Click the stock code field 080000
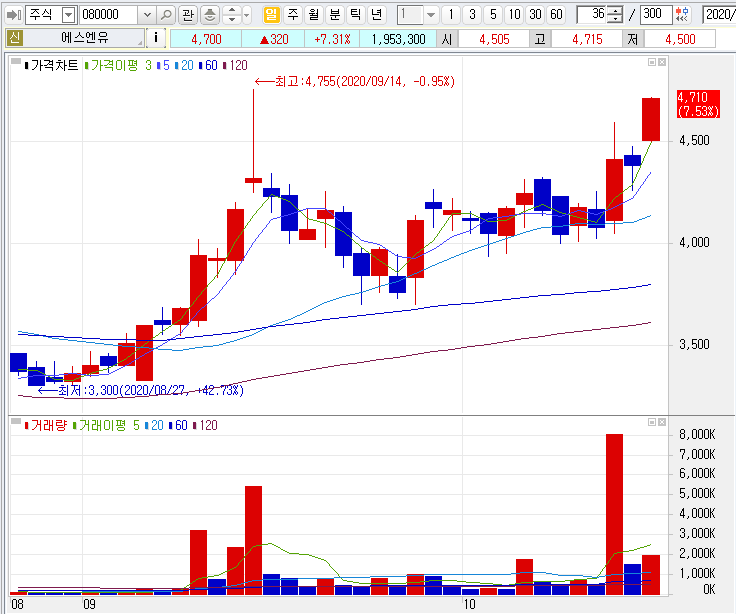Viewport: 736px width, 614px height. [109, 15]
